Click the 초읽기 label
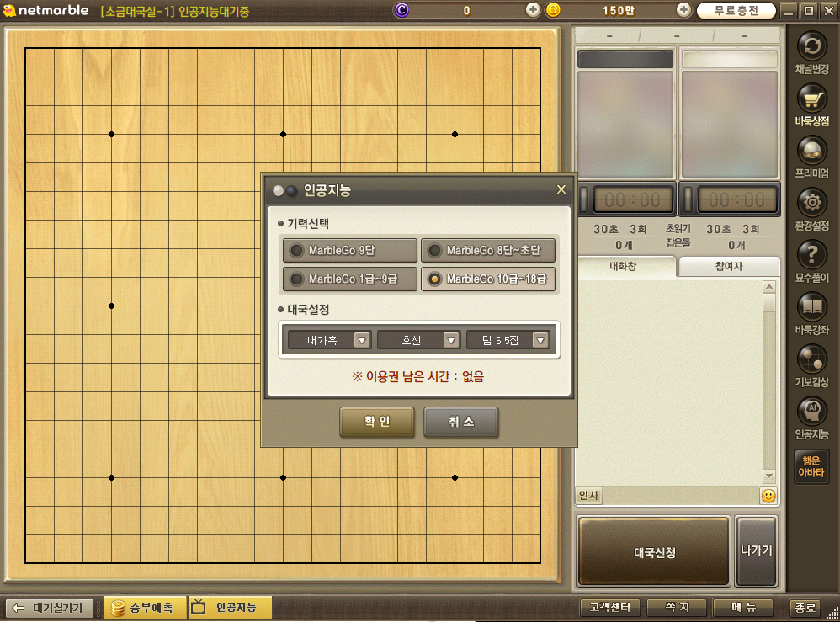This screenshot has height=622, width=840. click(x=678, y=229)
